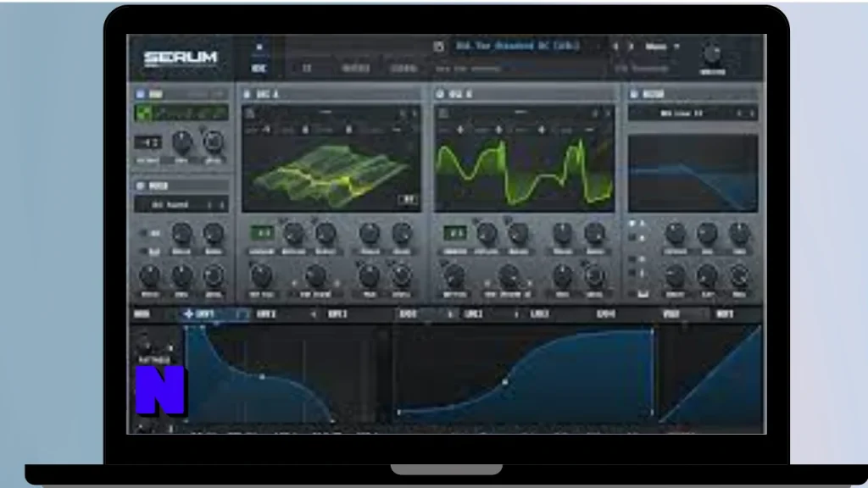Select the ENV 2 modulation tab
Screen dimensions: 868x488
(x=266, y=313)
